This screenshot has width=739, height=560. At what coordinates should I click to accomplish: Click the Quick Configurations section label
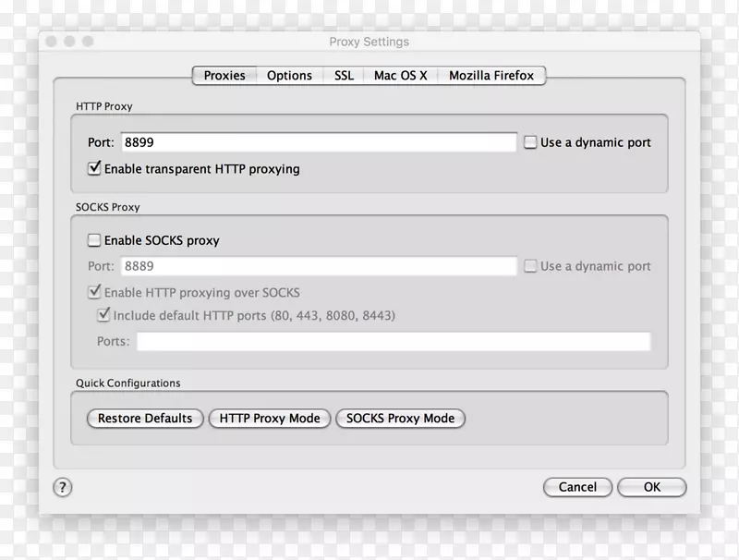pyautogui.click(x=128, y=383)
